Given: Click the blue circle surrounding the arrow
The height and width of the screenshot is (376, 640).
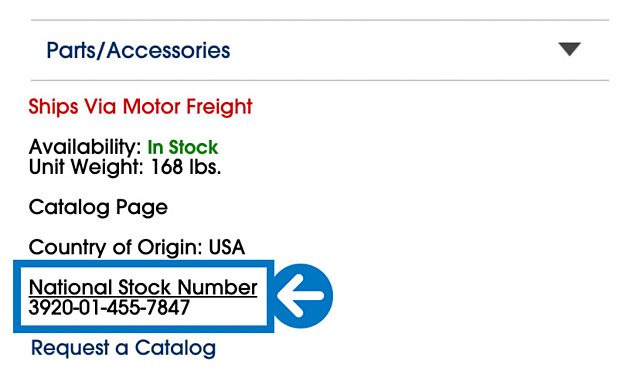Looking at the screenshot, I should 302,296.
